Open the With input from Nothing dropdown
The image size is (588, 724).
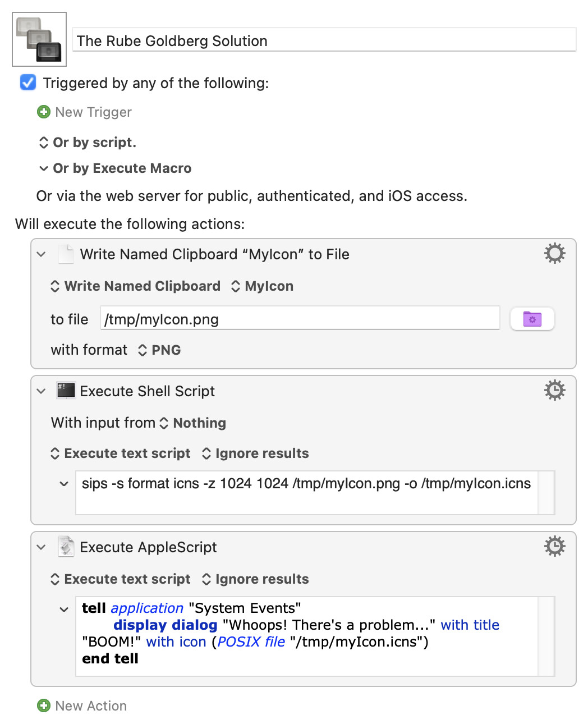point(192,423)
